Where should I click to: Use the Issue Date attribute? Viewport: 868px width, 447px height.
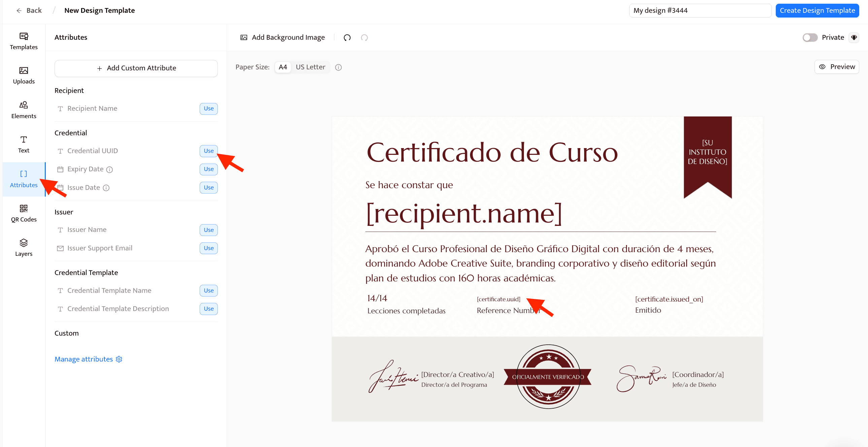pyautogui.click(x=208, y=187)
